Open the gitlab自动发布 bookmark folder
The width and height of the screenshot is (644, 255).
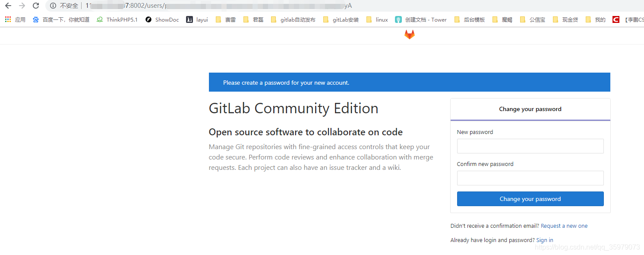click(293, 19)
